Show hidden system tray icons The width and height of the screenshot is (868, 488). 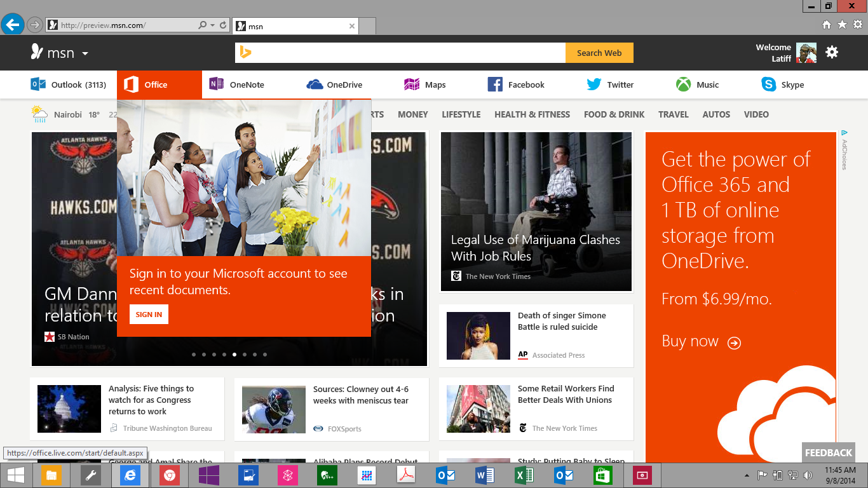[747, 475]
